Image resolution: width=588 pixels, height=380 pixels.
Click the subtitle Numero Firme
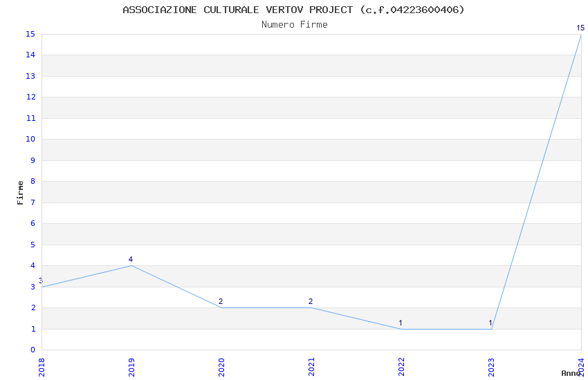click(x=295, y=25)
